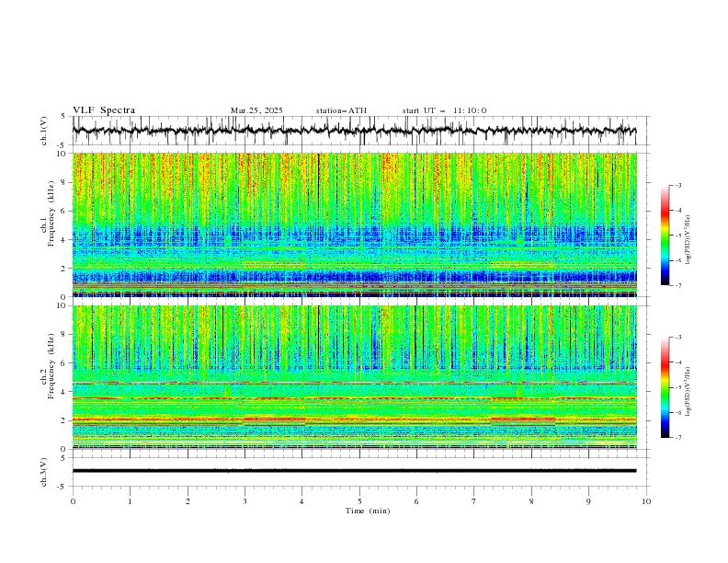Click the "Time (min)" axis title
728x563 pixels.
[368, 511]
